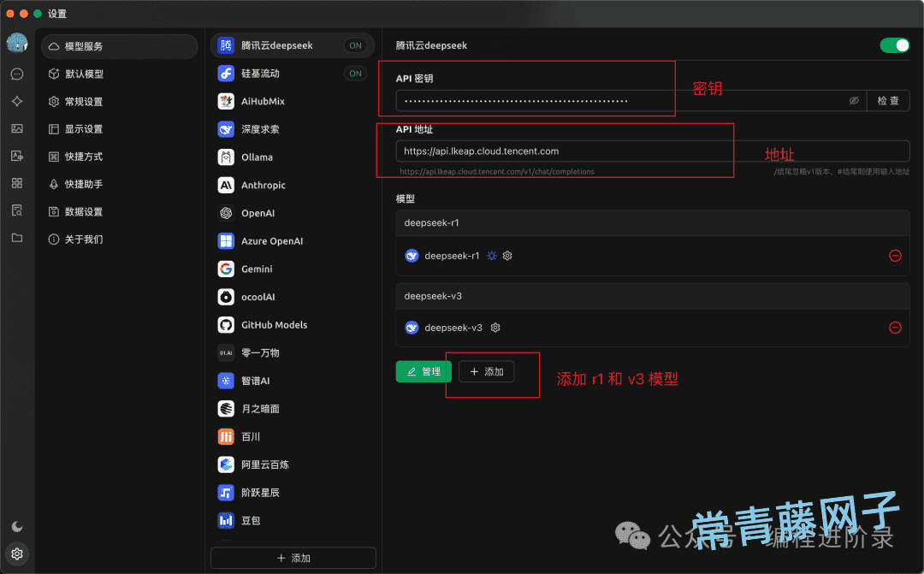This screenshot has height=574, width=924.
Task: Open settings for deepseek-r1 model
Action: pos(507,256)
